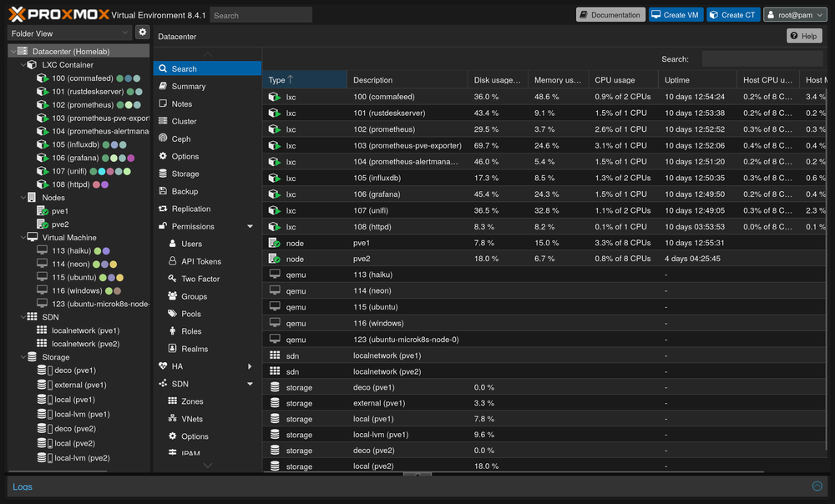Click the Realms address book icon
Screen dimensions: 835x504
173,348
